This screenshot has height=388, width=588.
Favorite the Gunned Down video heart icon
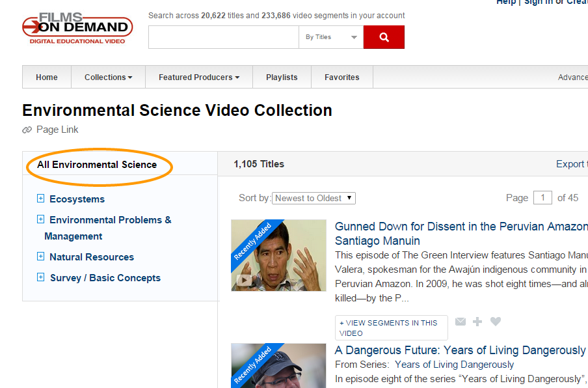496,322
